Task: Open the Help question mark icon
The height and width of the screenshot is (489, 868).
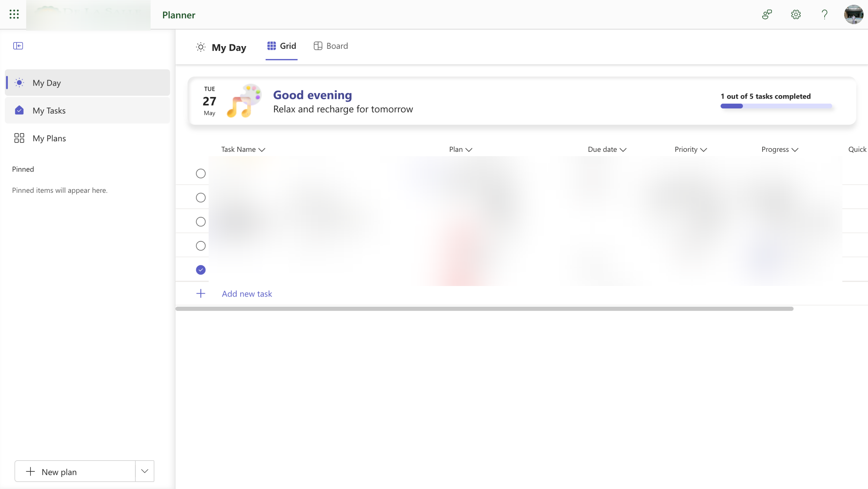Action: 824,15
